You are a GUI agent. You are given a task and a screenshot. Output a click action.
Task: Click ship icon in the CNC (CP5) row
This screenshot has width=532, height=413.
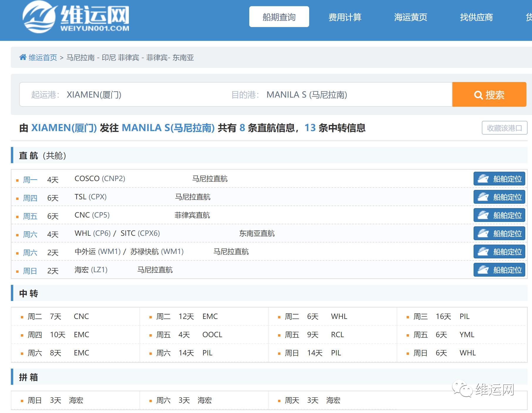[483, 215]
